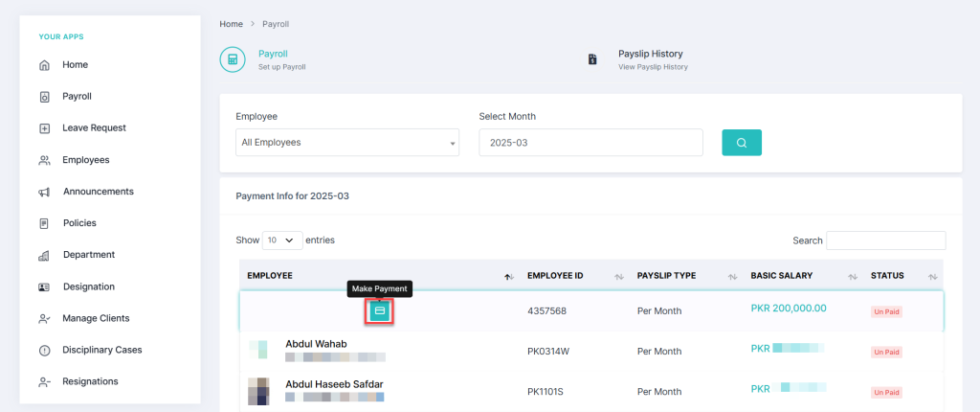Sort by the Employee ID column arrows

click(x=619, y=277)
